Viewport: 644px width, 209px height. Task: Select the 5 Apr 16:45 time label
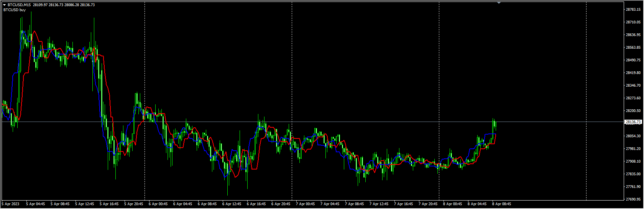tap(109, 204)
